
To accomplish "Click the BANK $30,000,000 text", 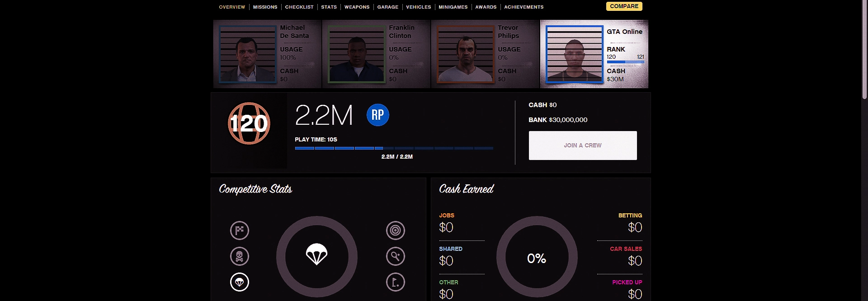I will pyautogui.click(x=558, y=120).
